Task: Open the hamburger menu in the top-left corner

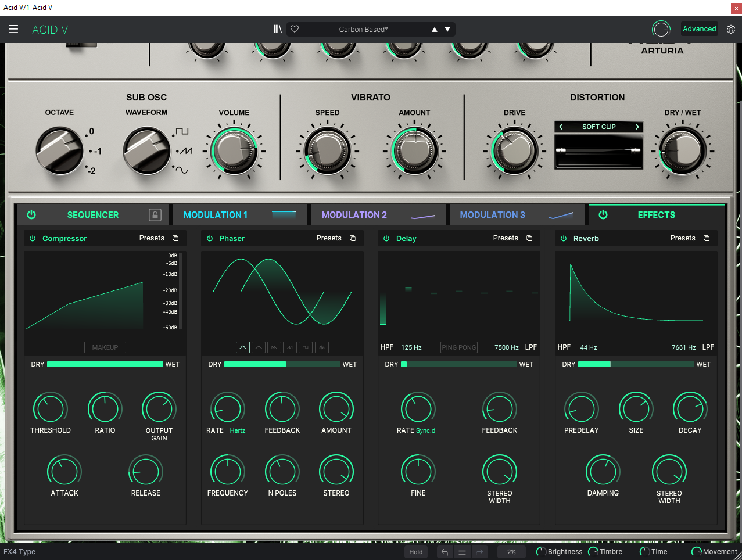Action: click(x=13, y=29)
